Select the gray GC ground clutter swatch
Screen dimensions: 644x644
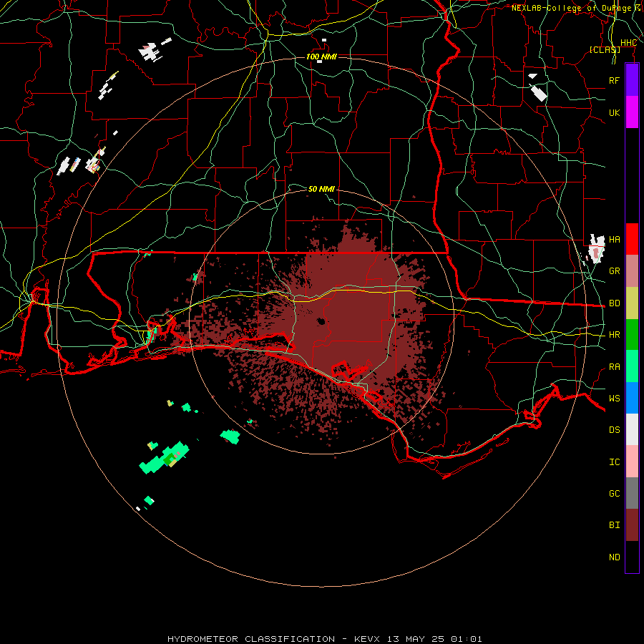pyautogui.click(x=632, y=493)
